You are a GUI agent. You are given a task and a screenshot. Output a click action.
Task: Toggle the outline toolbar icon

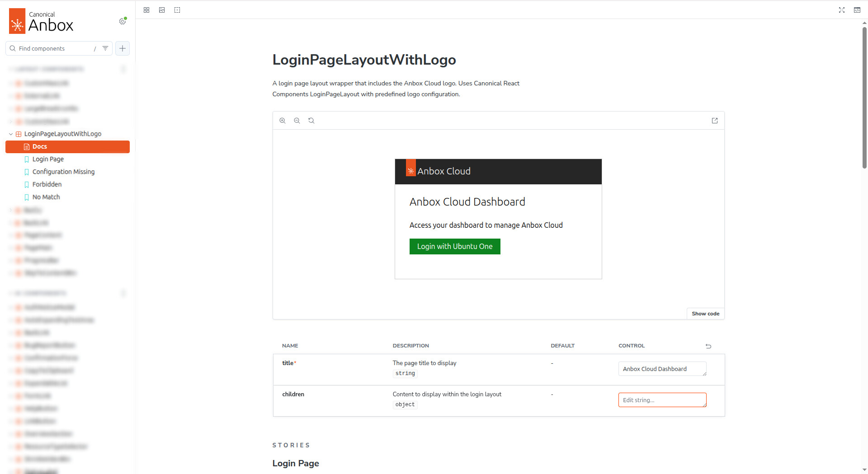[177, 10]
